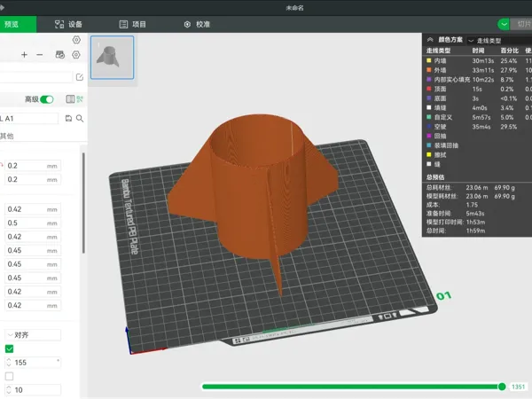Click the 总预估 total estimate heading

pos(435,177)
